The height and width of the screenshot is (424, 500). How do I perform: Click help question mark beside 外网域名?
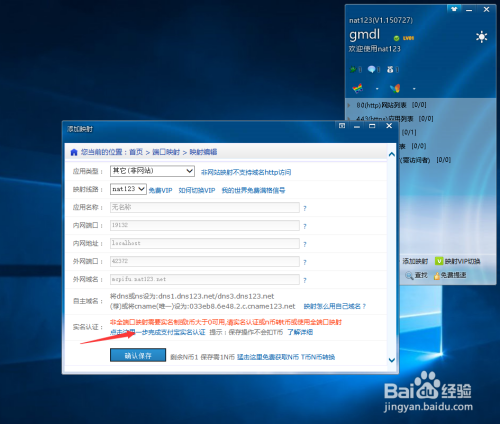(x=305, y=280)
